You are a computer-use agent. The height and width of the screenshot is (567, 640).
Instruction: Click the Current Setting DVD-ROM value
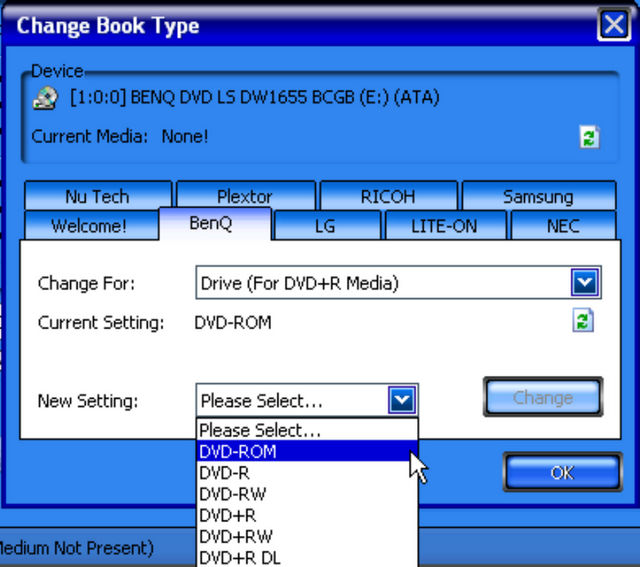tap(233, 322)
